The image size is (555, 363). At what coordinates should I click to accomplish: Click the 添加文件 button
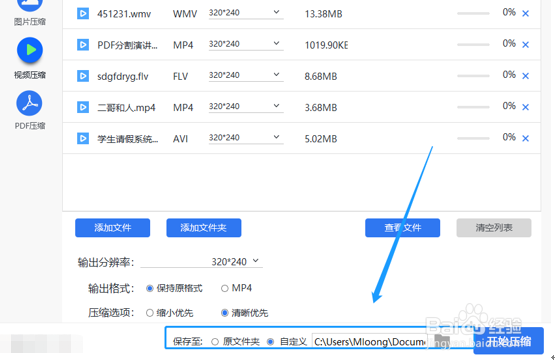pos(113,228)
